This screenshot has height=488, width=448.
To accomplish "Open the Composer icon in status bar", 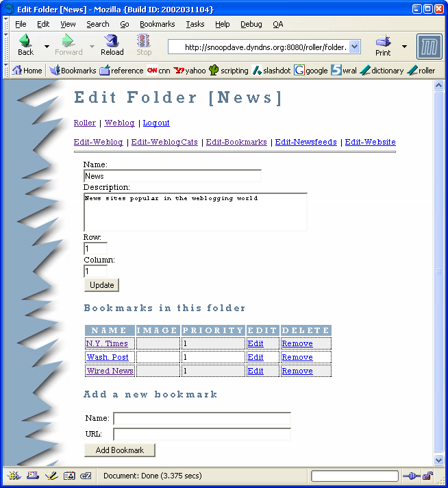I will [x=51, y=476].
